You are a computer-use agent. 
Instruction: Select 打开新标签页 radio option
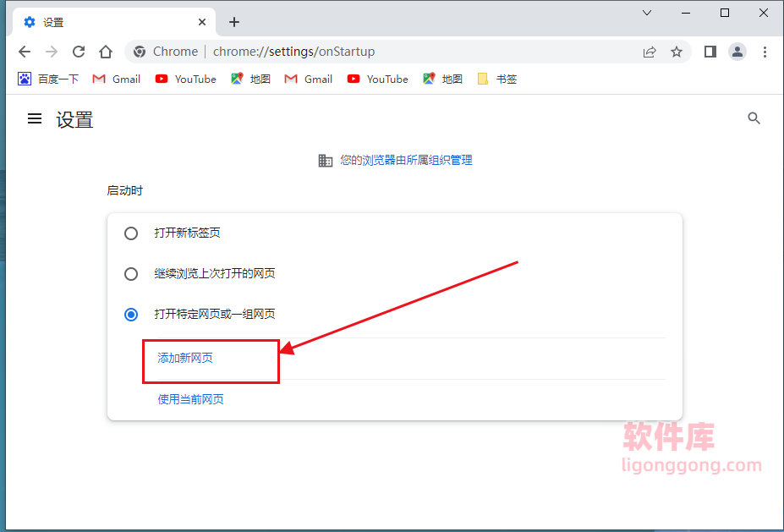click(131, 233)
